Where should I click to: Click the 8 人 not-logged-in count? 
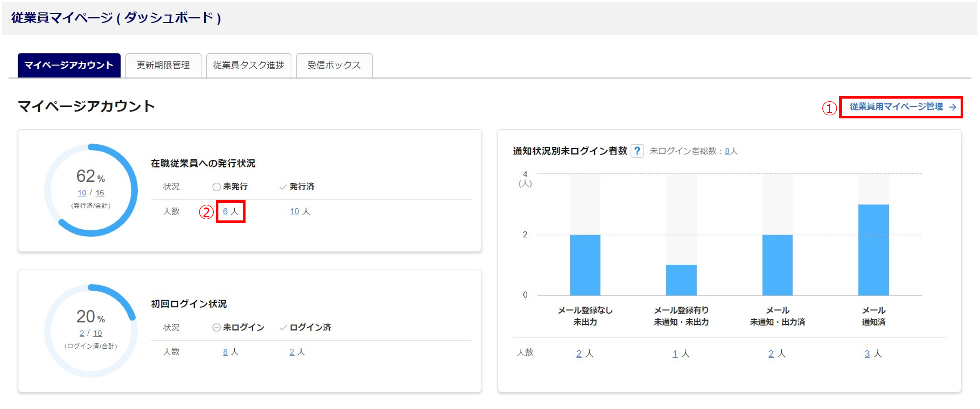[225, 352]
